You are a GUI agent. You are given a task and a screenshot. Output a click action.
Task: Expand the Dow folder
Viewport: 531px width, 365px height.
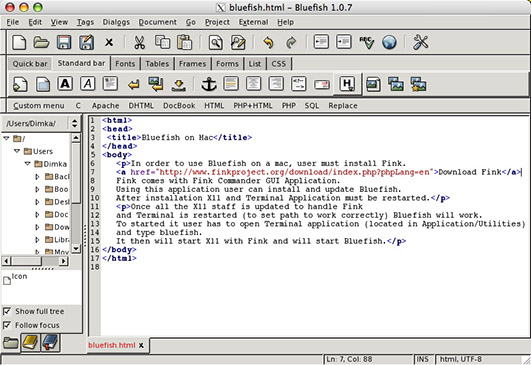(37, 227)
